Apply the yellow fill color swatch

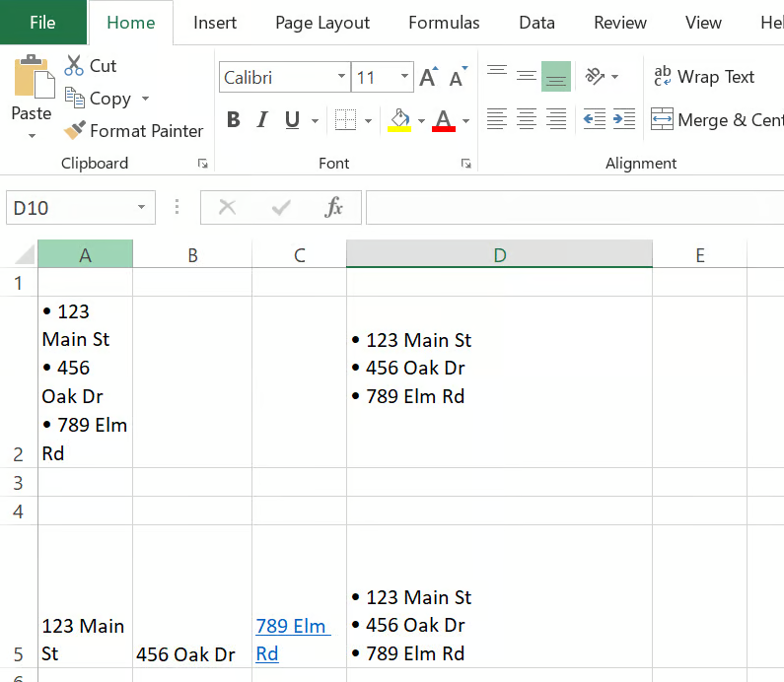click(x=399, y=120)
